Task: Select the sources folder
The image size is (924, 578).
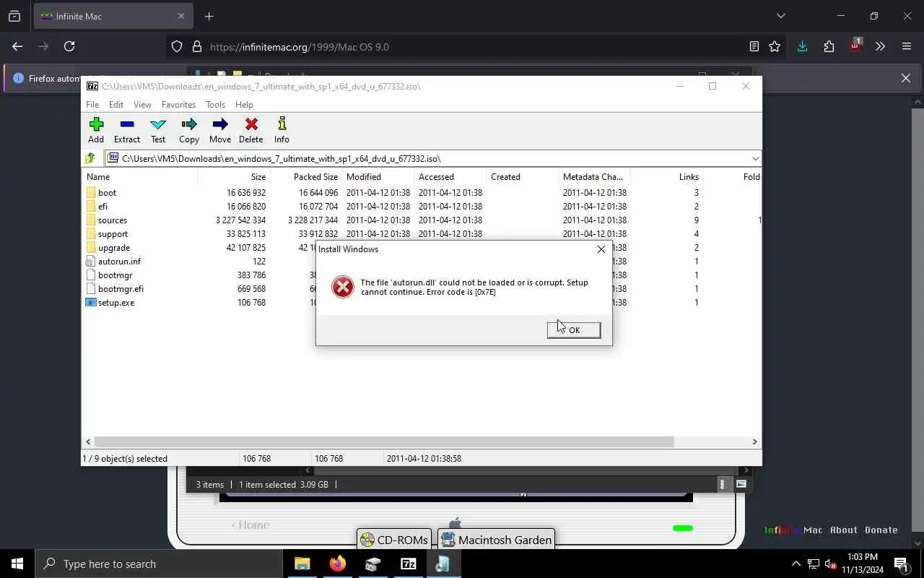Action: pos(113,220)
